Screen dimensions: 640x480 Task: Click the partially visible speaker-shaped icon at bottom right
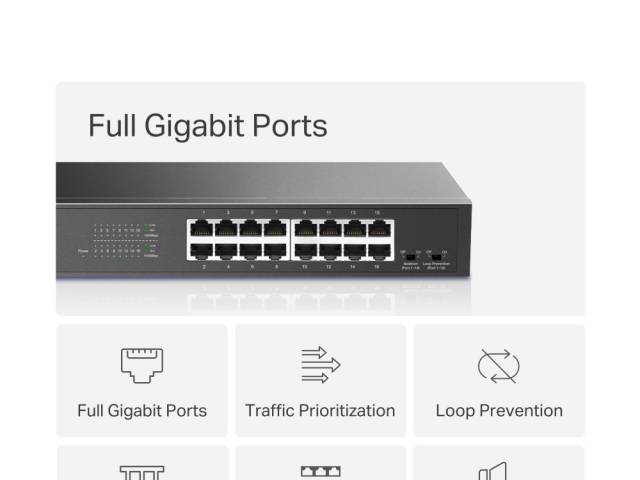pyautogui.click(x=493, y=471)
